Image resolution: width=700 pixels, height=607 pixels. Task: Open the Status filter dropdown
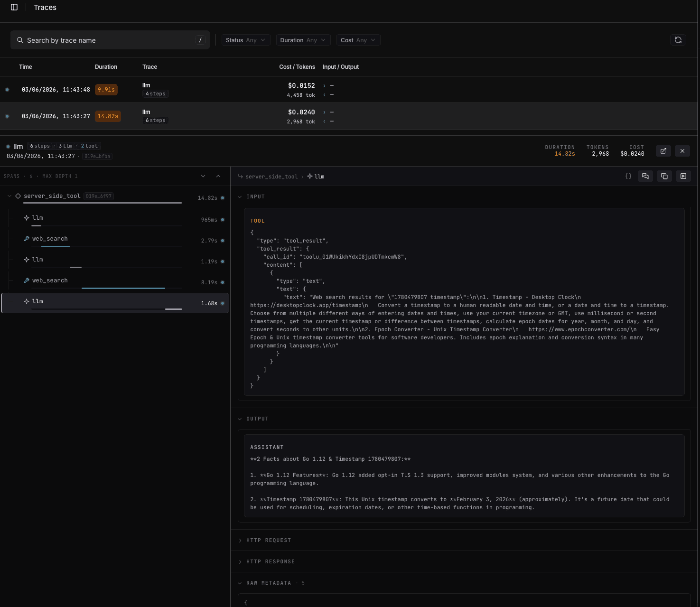(x=246, y=40)
